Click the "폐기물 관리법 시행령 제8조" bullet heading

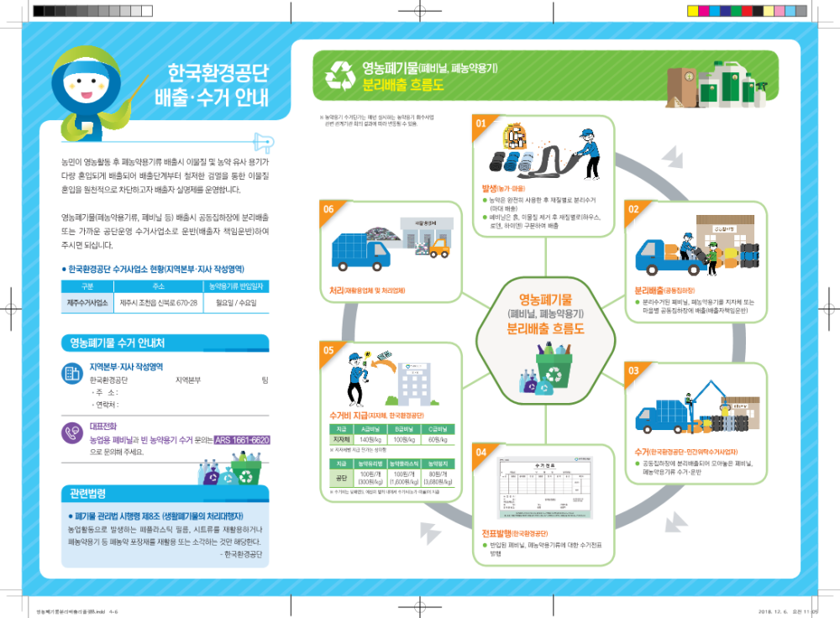156,516
